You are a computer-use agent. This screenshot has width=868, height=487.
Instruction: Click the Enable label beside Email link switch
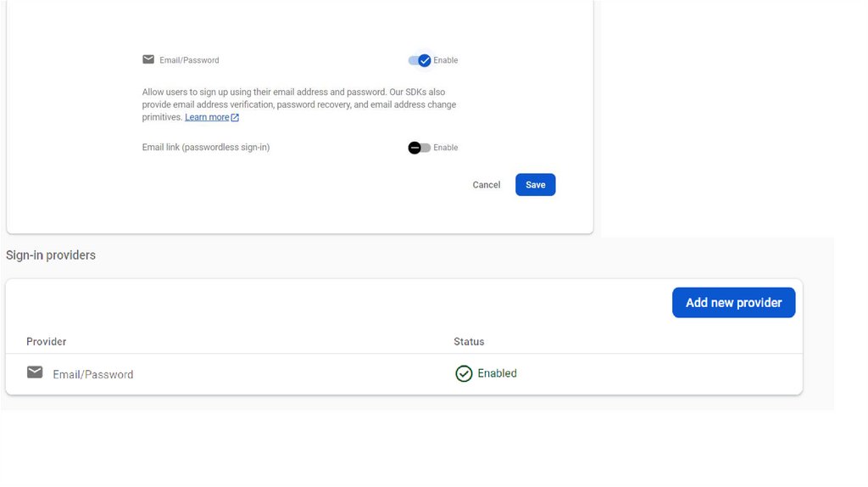(x=445, y=148)
